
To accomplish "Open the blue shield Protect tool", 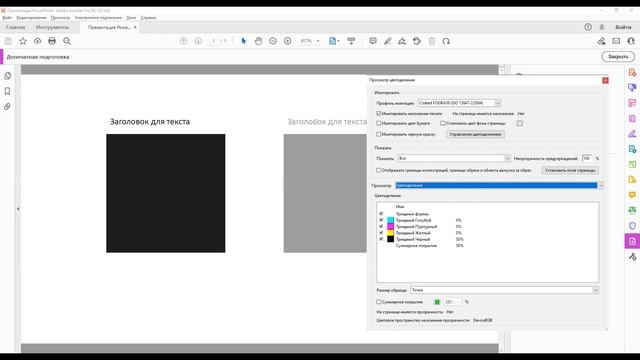I will [632, 226].
